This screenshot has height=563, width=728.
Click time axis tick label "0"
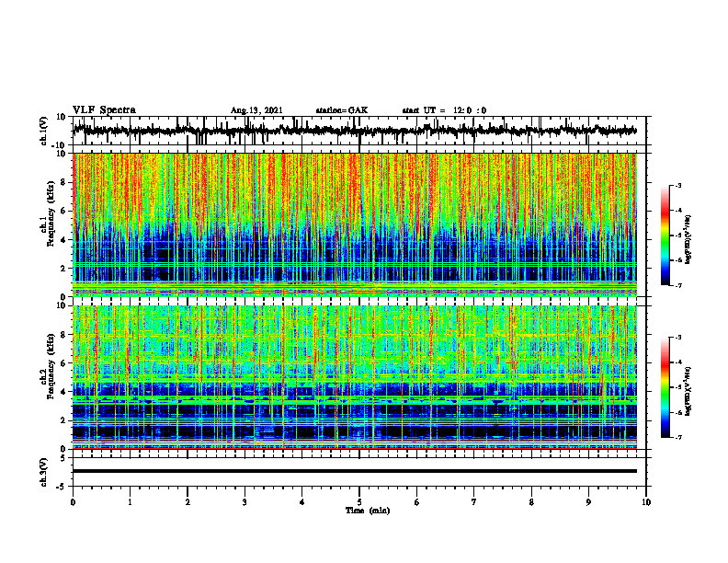(x=73, y=502)
